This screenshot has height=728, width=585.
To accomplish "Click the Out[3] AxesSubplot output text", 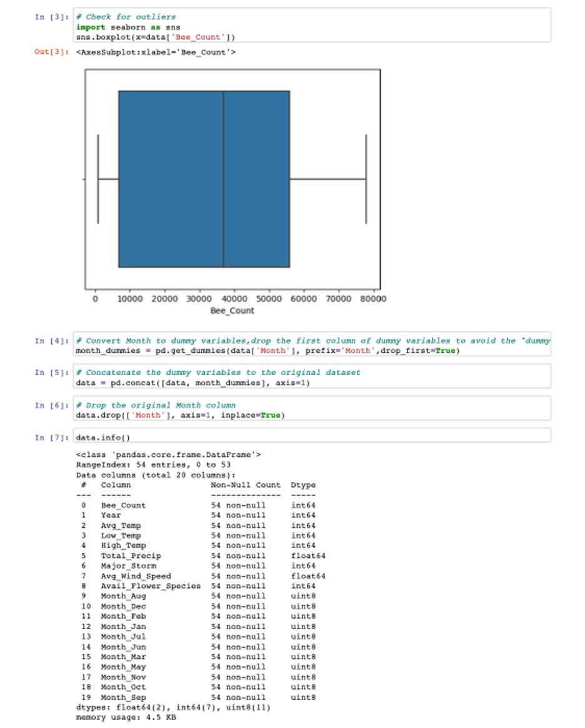I will (x=156, y=53).
